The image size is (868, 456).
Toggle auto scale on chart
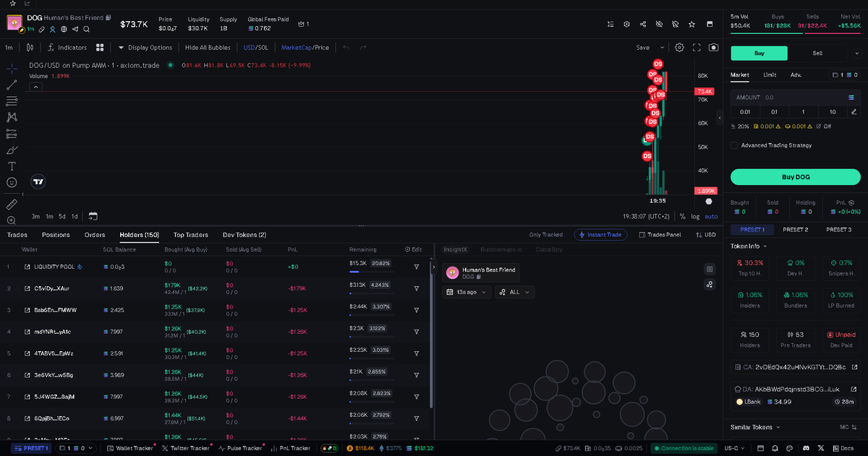tap(711, 216)
